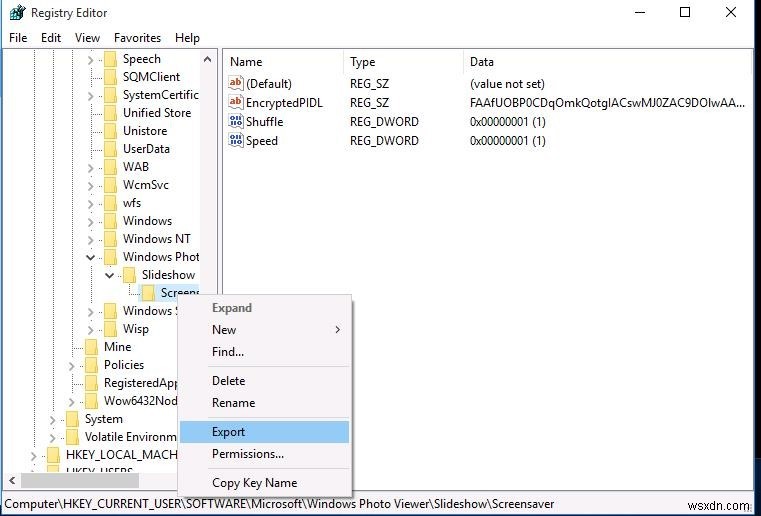
Task: Click the Wisp folder icon
Action: [111, 329]
